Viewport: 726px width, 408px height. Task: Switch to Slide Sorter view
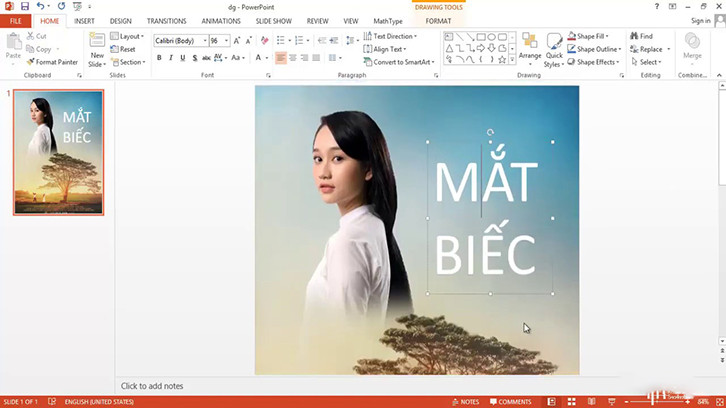pyautogui.click(x=572, y=402)
